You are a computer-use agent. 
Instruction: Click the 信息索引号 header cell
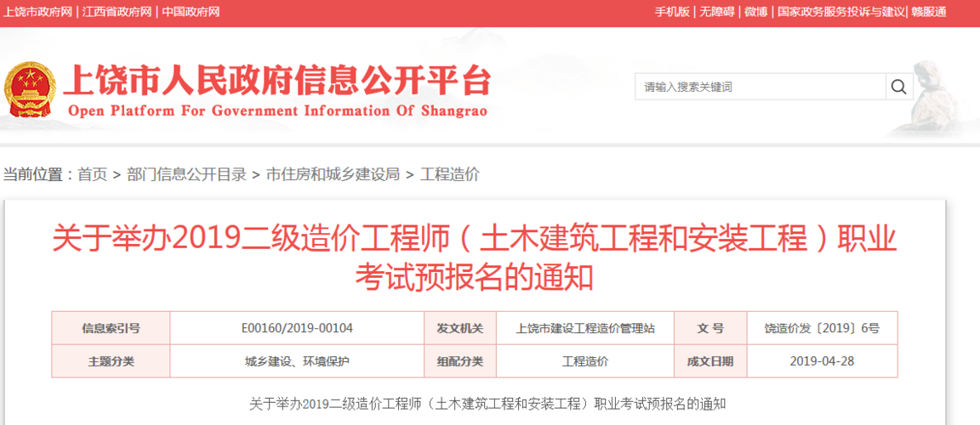111,328
